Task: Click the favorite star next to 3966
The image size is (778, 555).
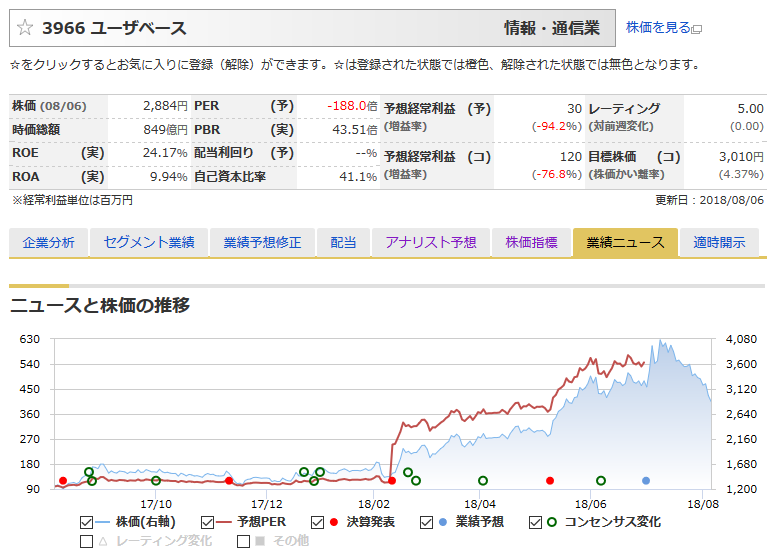Action: tap(25, 28)
